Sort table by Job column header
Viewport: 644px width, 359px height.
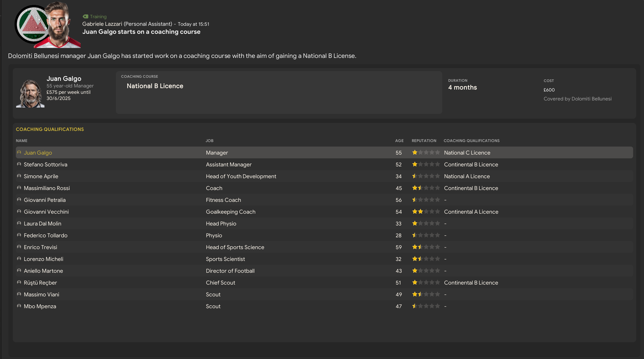209,141
